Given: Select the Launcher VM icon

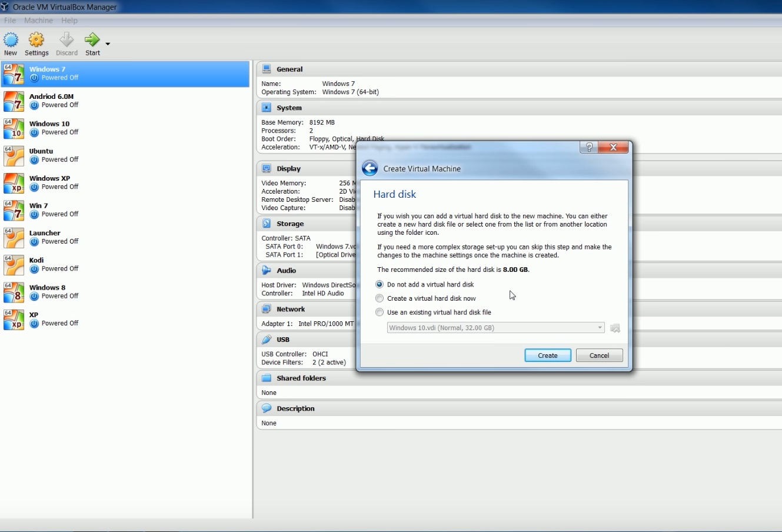Looking at the screenshot, I should pos(14,237).
